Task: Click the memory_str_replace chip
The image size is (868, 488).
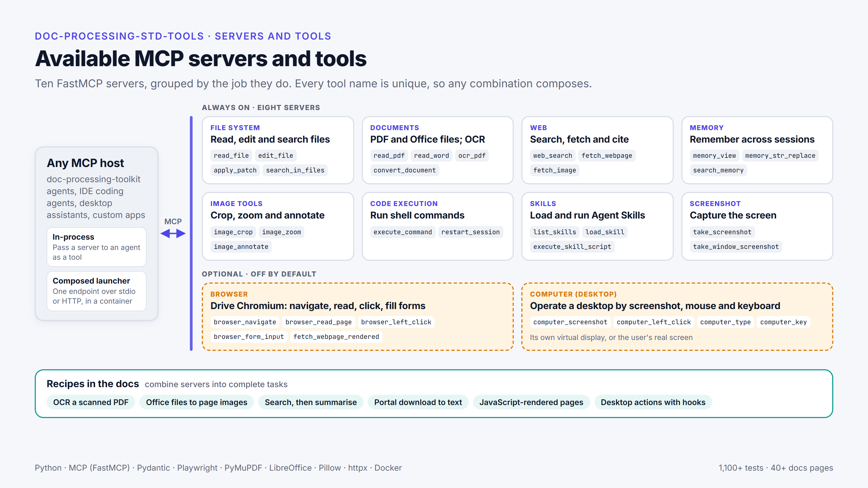Action: coord(780,156)
